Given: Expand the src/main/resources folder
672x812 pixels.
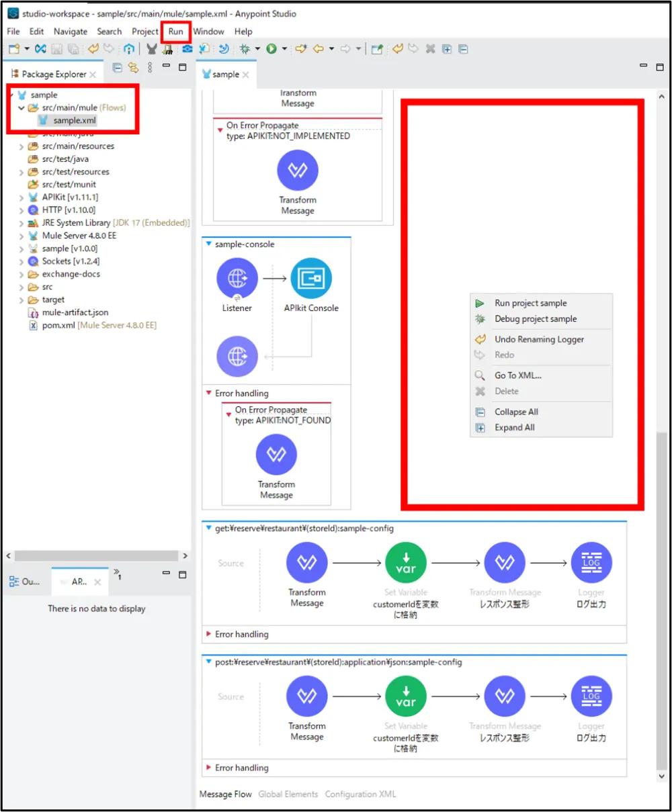Looking at the screenshot, I should pos(22,146).
